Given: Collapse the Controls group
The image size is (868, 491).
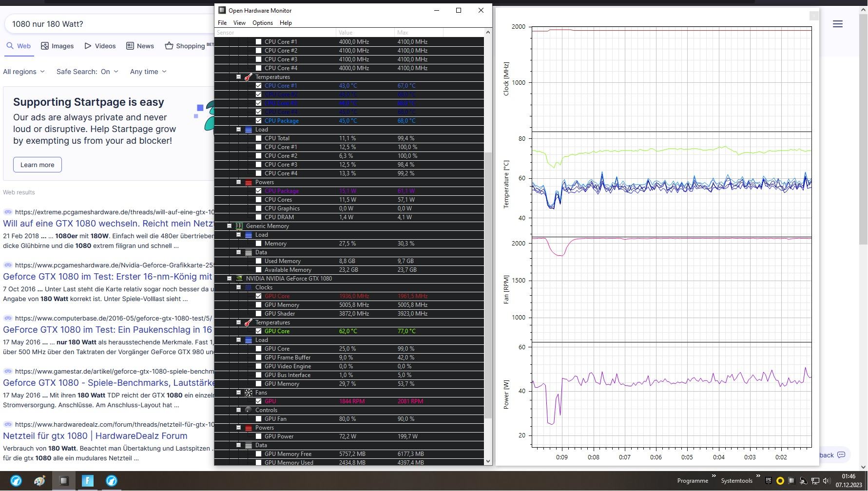Looking at the screenshot, I should [239, 410].
